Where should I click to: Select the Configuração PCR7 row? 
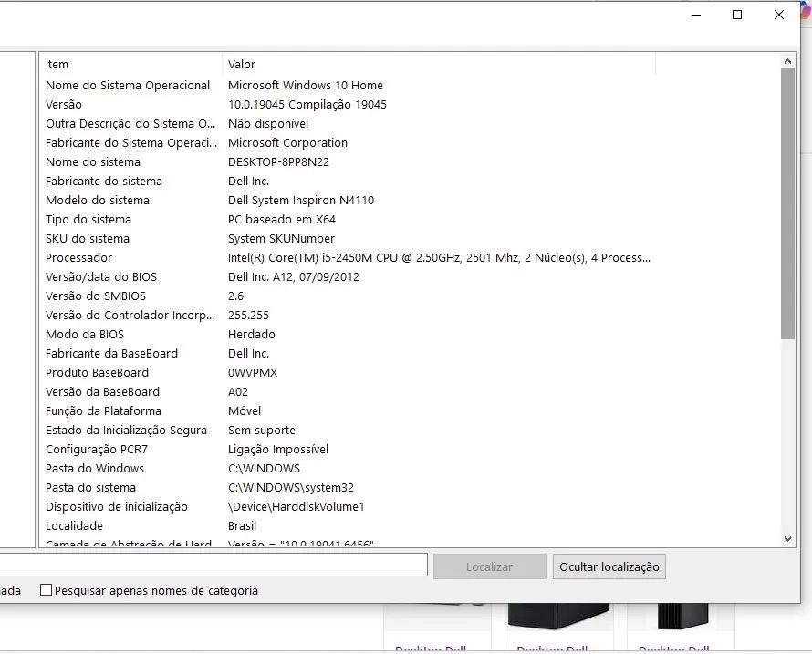coord(347,449)
